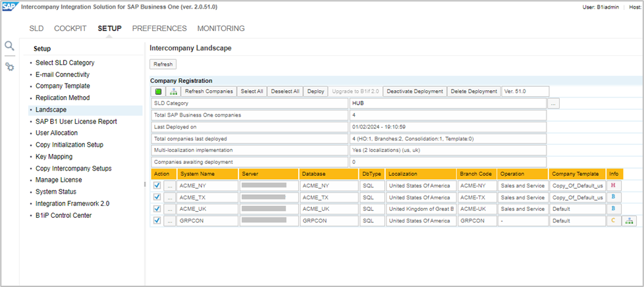Click the Refresh button under Intercompany Landscape
Screen dimensions: 644x287
(x=163, y=65)
